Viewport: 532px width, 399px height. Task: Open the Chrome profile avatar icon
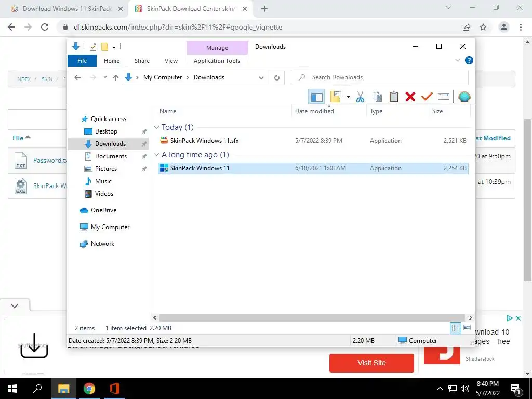(x=504, y=27)
